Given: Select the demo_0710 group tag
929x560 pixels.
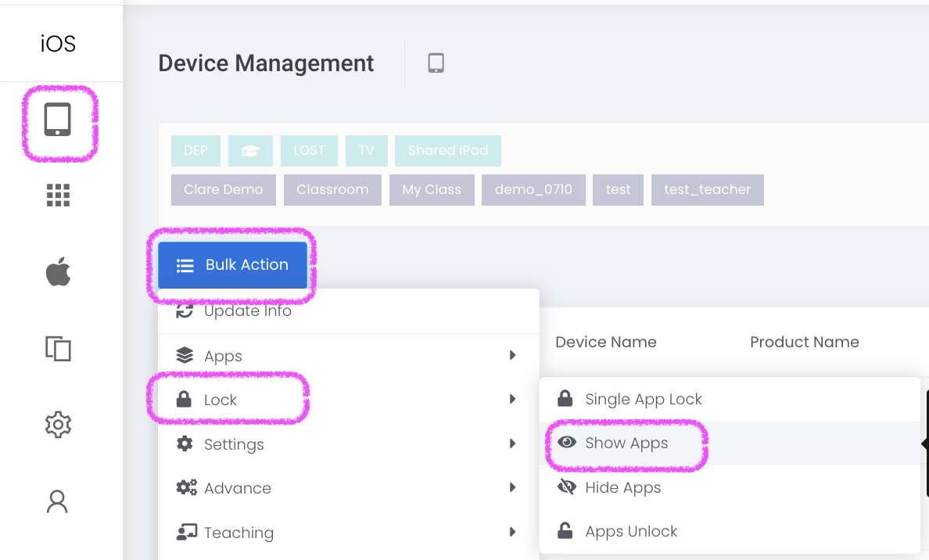Looking at the screenshot, I should tap(533, 189).
